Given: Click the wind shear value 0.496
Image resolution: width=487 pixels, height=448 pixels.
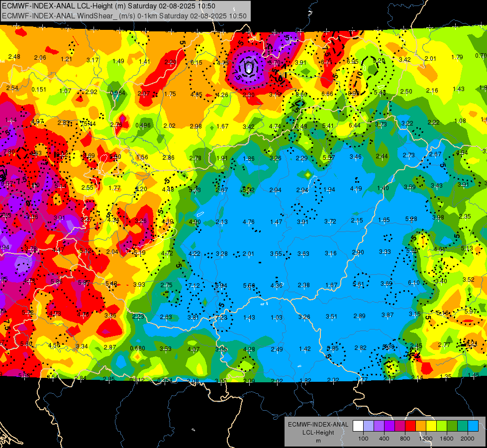Looking at the screenshot, I should 143,125.
